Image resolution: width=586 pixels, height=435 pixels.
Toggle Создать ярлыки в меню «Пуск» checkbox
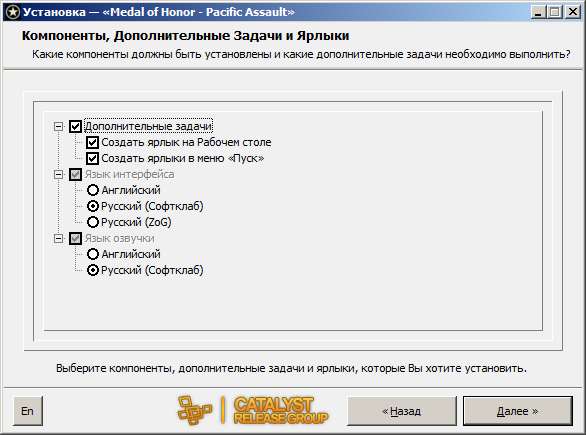(x=92, y=158)
